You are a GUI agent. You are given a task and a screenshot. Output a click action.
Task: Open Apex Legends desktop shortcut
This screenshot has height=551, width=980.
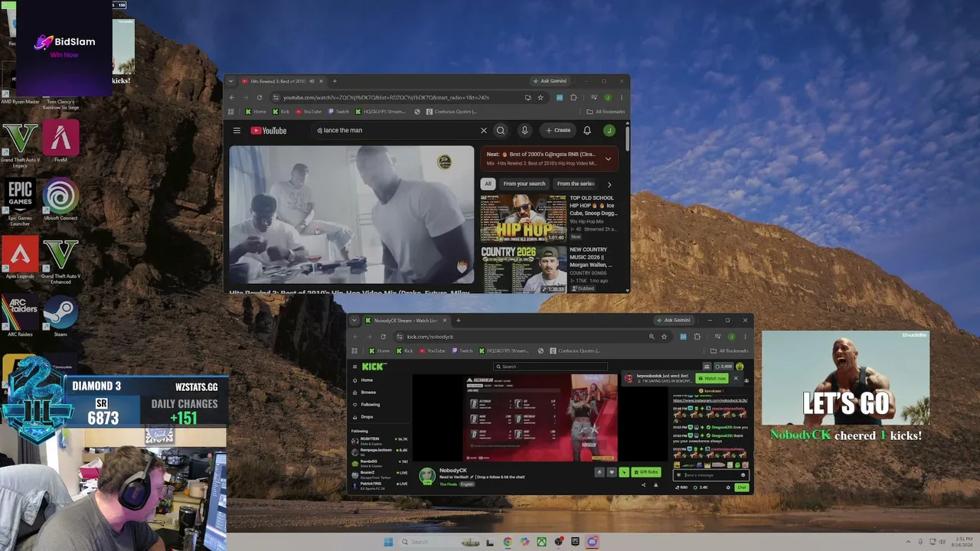(20, 256)
